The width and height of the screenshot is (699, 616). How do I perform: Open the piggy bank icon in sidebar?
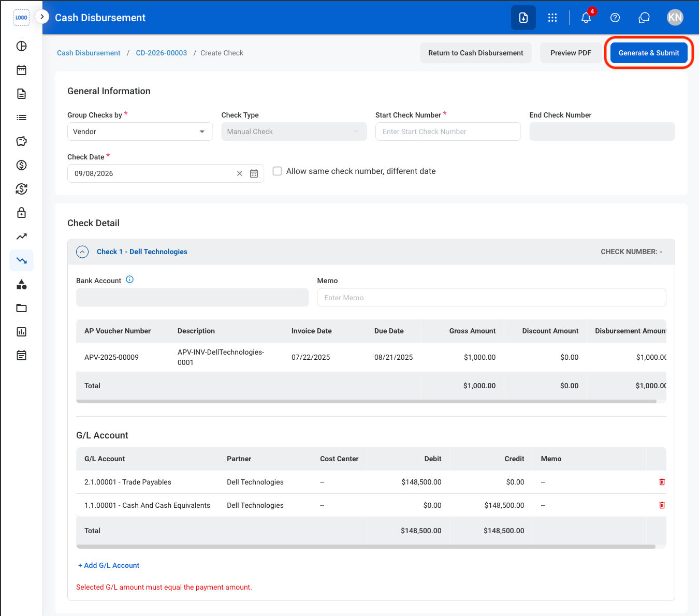(21, 141)
